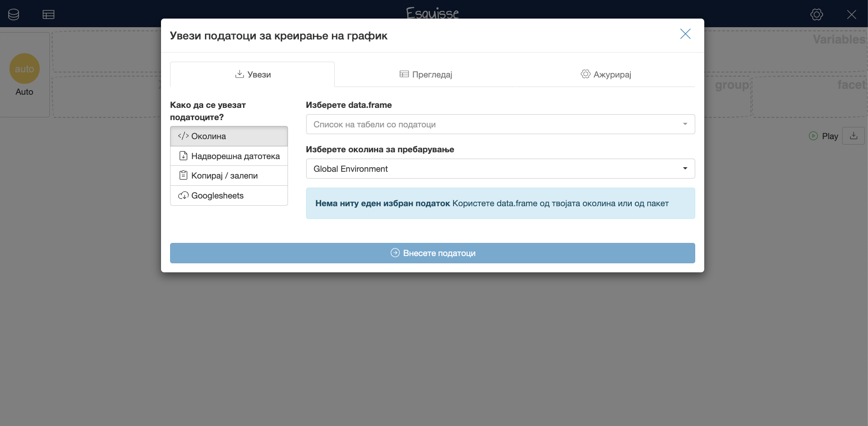Click the facet drop zone

click(809, 97)
